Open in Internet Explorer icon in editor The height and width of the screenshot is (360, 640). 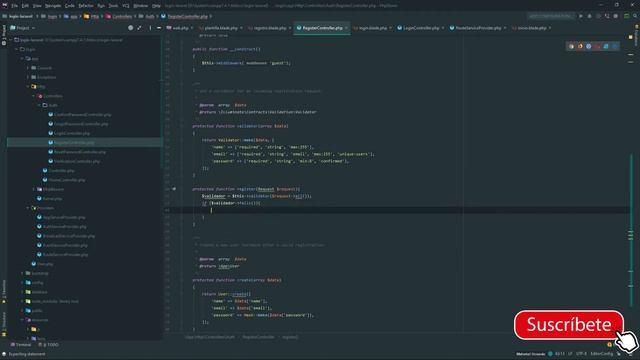[606, 46]
